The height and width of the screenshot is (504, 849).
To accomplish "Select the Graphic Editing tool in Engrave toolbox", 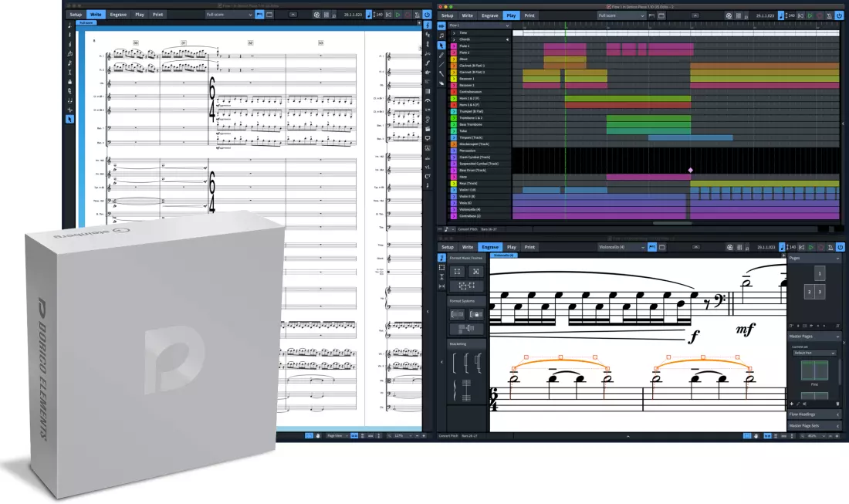I will pos(441,257).
